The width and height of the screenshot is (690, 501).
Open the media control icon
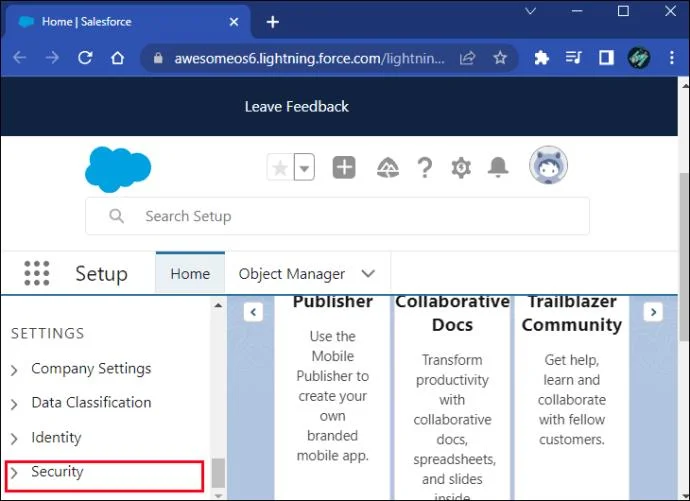(x=573, y=57)
